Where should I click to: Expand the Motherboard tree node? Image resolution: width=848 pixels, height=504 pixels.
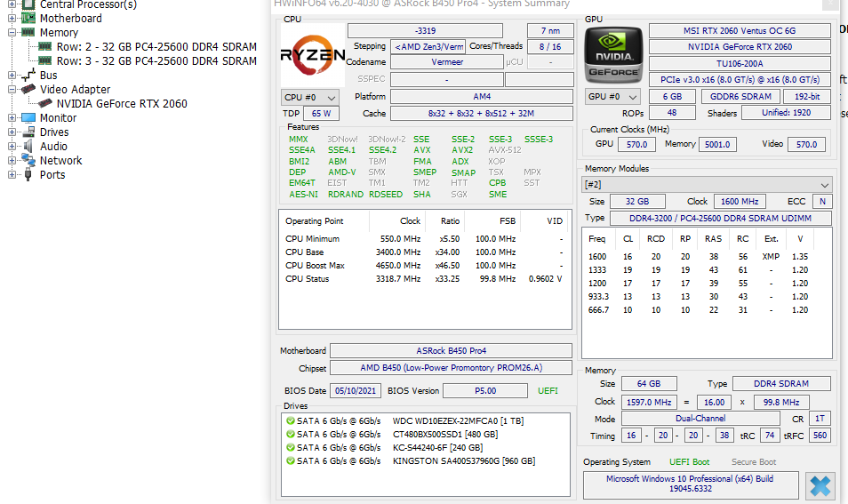click(x=12, y=19)
